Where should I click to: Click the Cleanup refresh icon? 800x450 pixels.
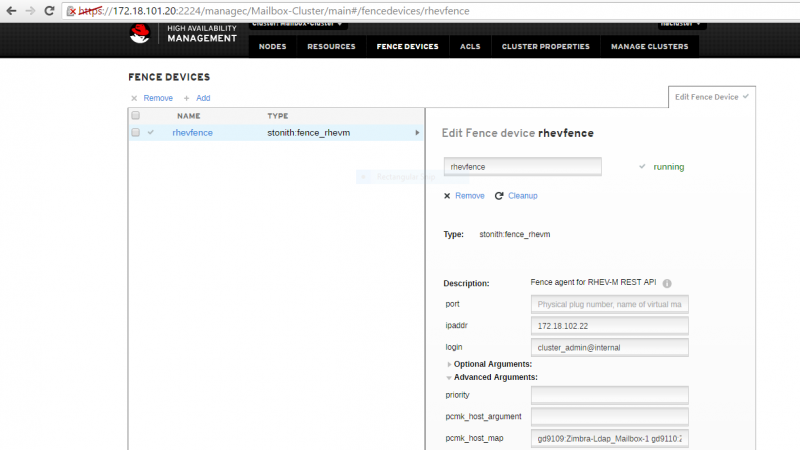[498, 196]
